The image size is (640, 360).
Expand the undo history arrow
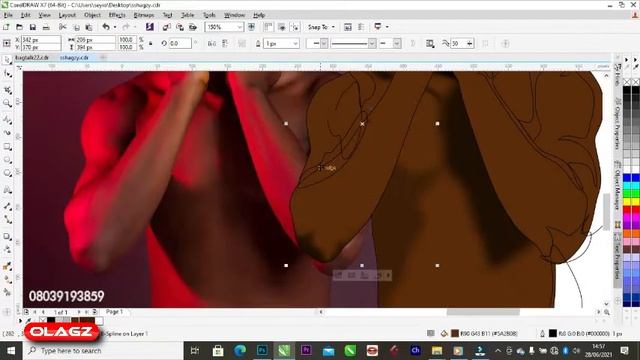coord(115,27)
